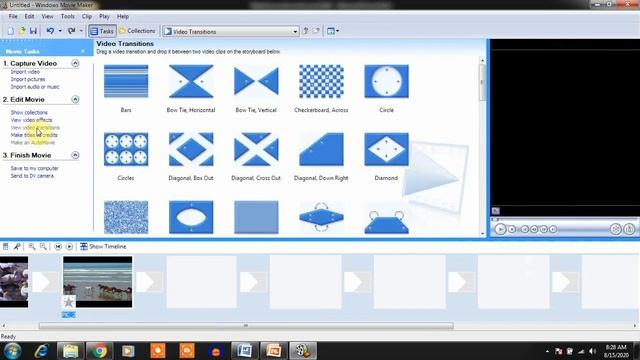Click the Play button in preview monitor

click(x=500, y=229)
